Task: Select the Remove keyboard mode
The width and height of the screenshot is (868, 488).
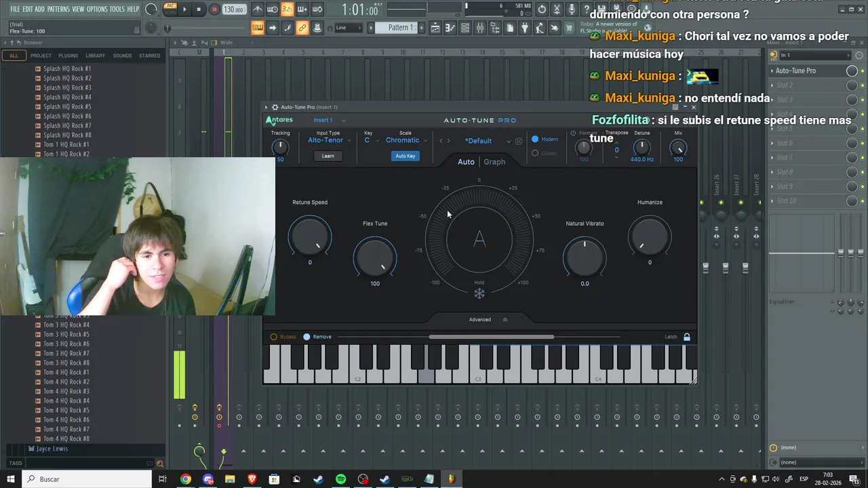Action: [x=317, y=337]
